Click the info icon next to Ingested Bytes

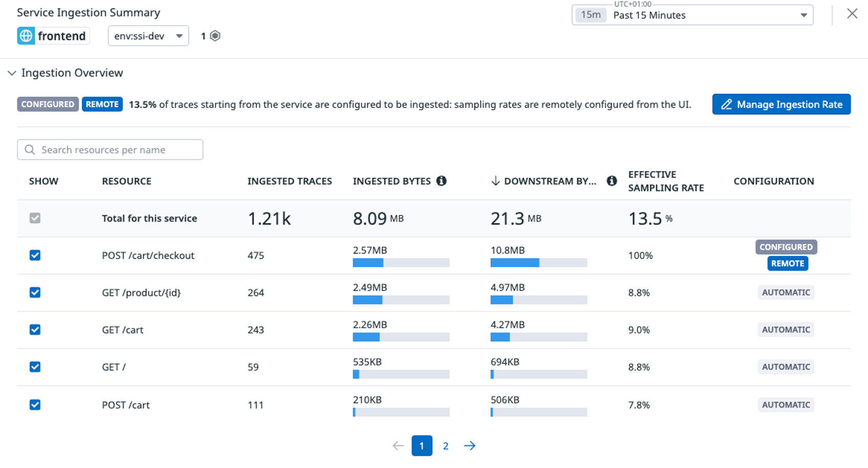[441, 181]
